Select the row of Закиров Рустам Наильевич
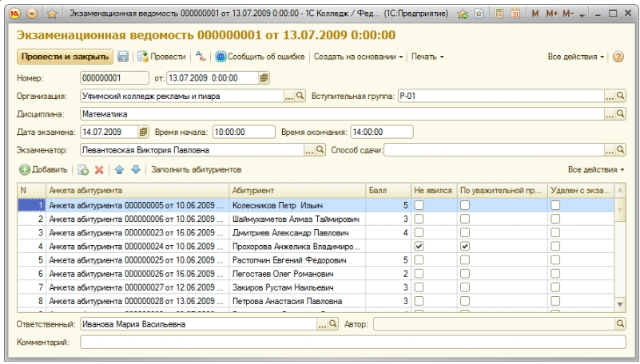Image resolution: width=640 pixels, height=364 pixels. click(x=316, y=287)
